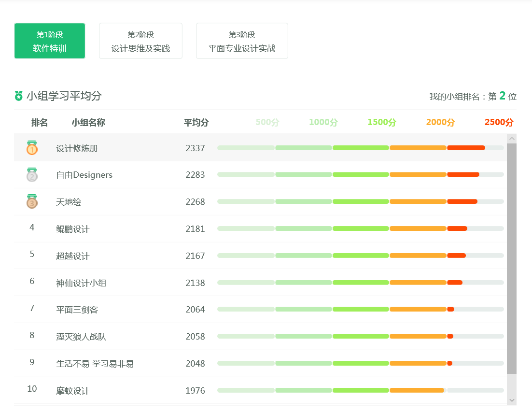Click the 设计修炼册 group name
Screen dimensions: 532x412
(77, 148)
